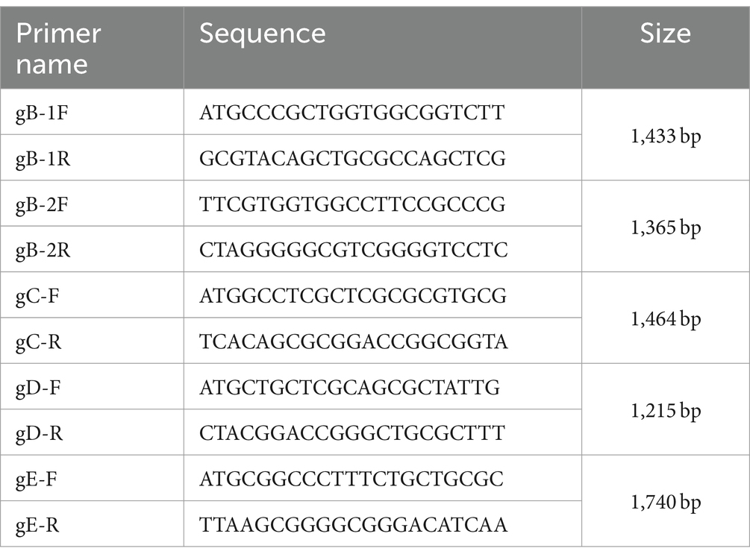Select the gB-1F primer name cell
This screenshot has width=750, height=560.
click(x=92, y=112)
